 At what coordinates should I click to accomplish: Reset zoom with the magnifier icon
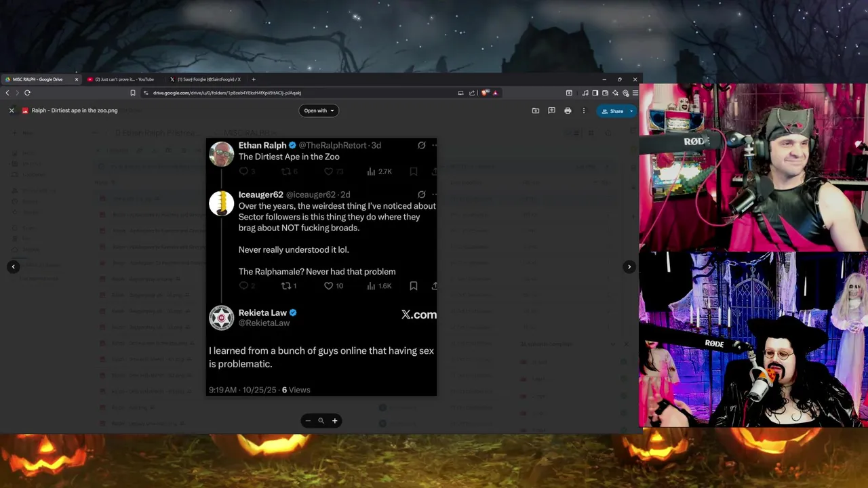321,421
